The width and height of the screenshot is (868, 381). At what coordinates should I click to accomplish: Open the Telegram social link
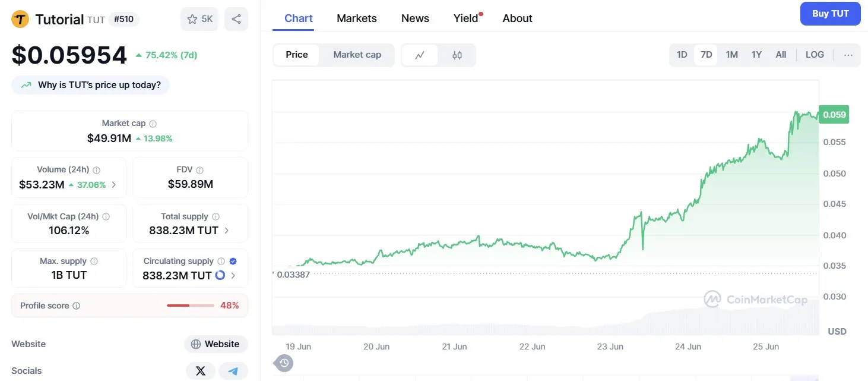233,371
